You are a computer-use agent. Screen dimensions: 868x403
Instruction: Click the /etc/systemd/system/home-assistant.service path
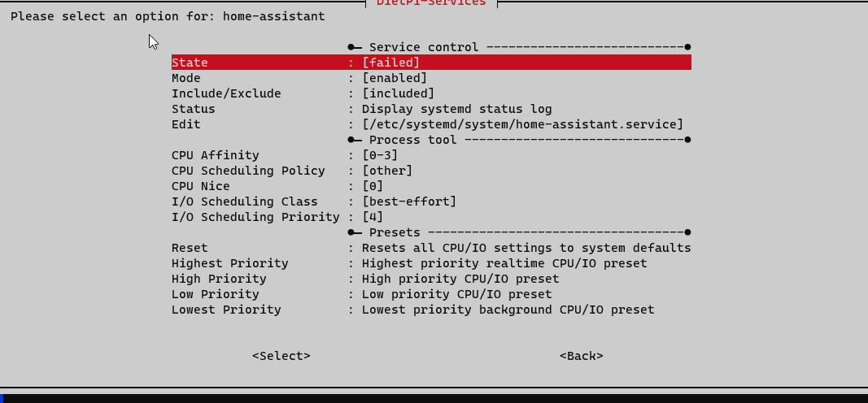click(x=522, y=124)
